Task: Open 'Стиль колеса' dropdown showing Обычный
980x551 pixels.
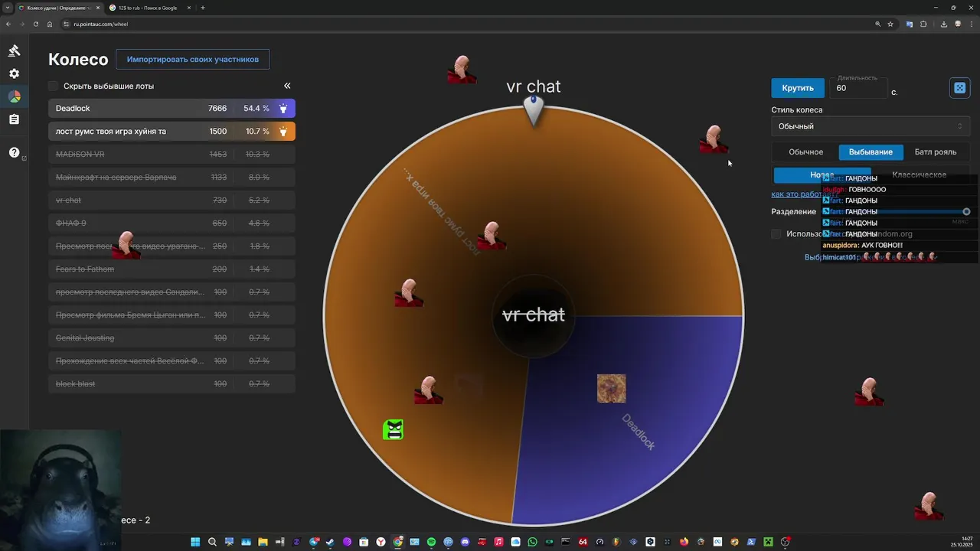Action: pyautogui.click(x=871, y=126)
